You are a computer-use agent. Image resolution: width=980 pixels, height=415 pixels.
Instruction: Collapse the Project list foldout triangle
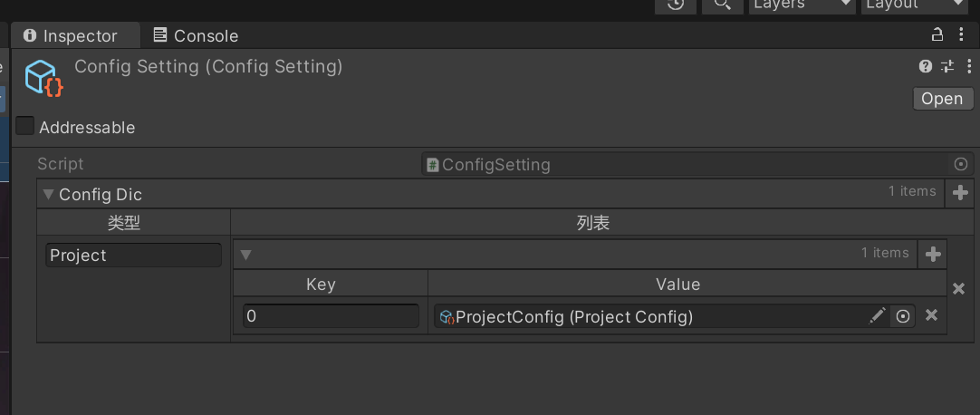click(x=245, y=255)
